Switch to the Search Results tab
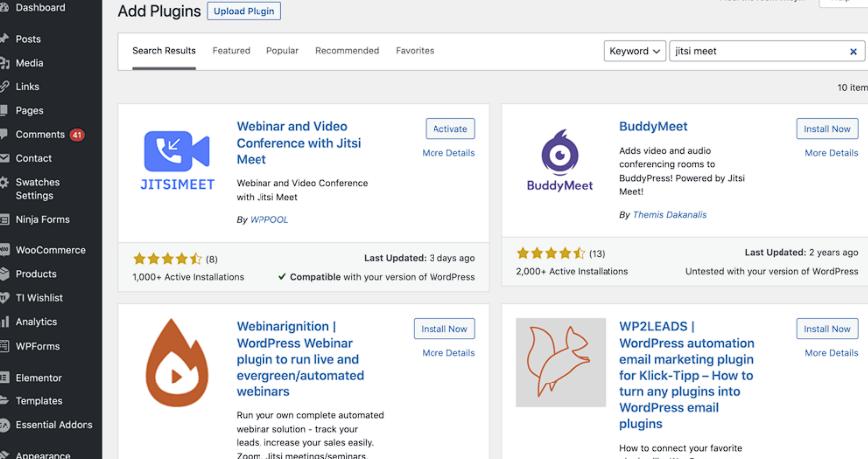 [164, 51]
